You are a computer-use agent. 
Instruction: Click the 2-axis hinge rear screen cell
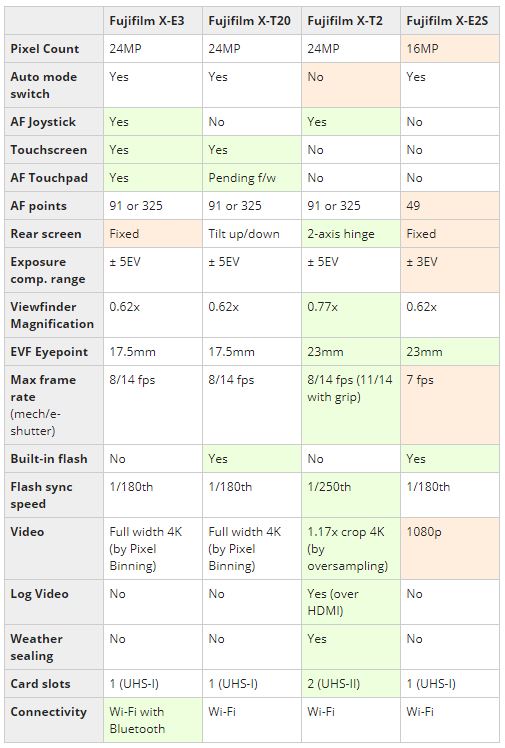tap(350, 234)
